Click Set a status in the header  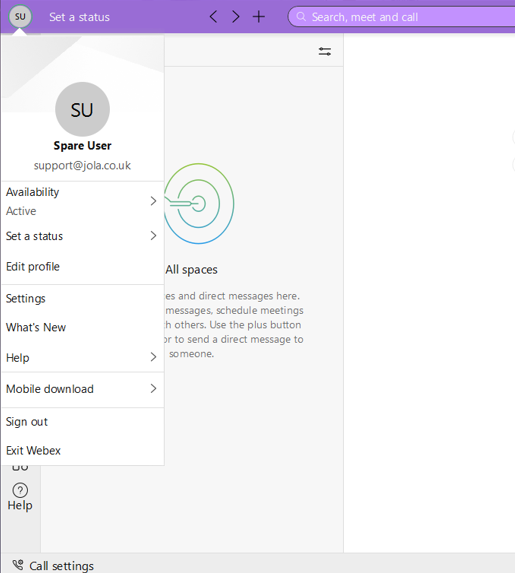pyautogui.click(x=79, y=17)
